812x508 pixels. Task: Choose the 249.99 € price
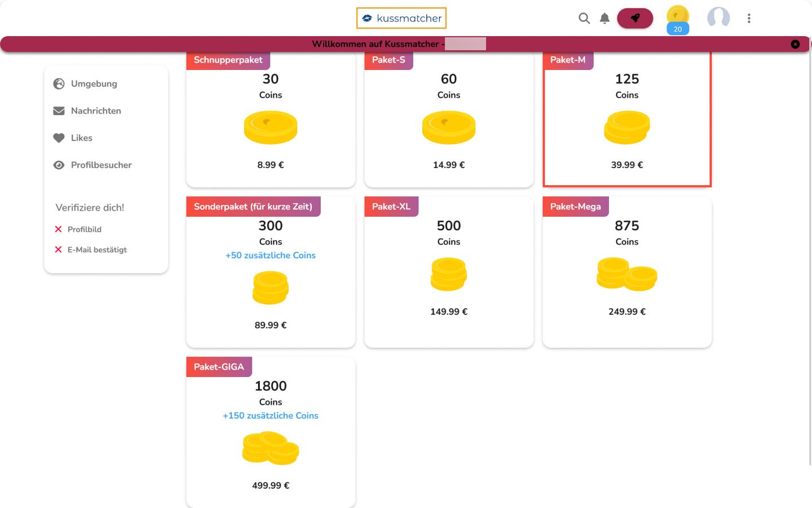click(627, 312)
